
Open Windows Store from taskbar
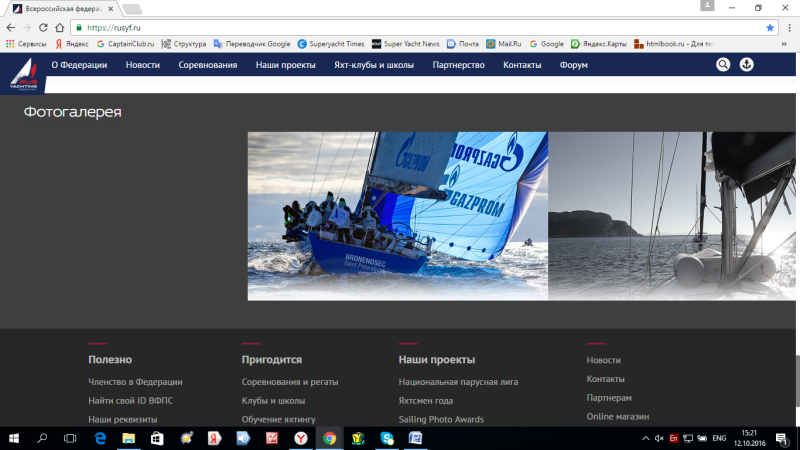(x=157, y=438)
